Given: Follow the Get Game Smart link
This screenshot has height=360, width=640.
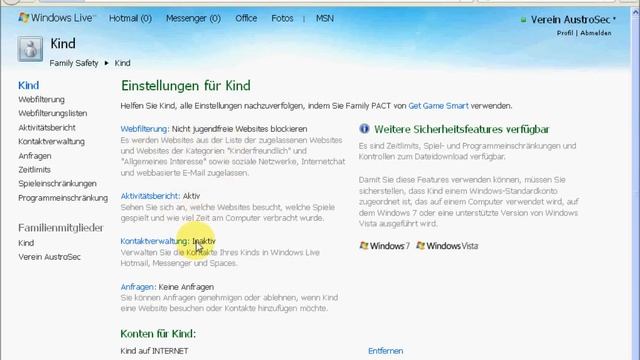Looking at the screenshot, I should point(438,106).
